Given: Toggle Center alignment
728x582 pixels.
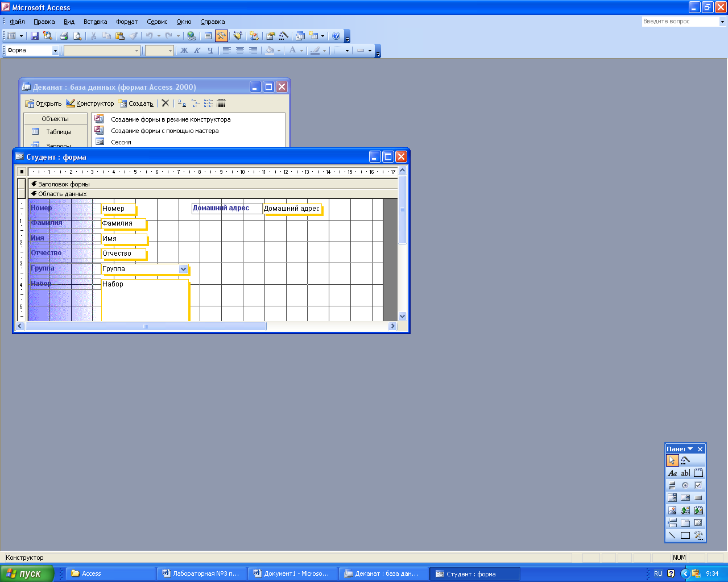Looking at the screenshot, I should [x=240, y=51].
